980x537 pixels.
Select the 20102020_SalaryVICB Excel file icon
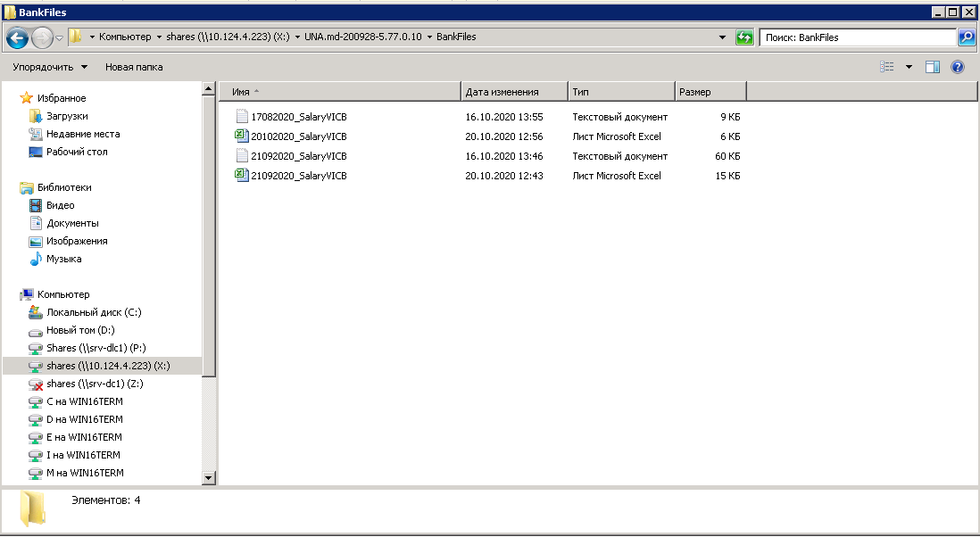(242, 136)
